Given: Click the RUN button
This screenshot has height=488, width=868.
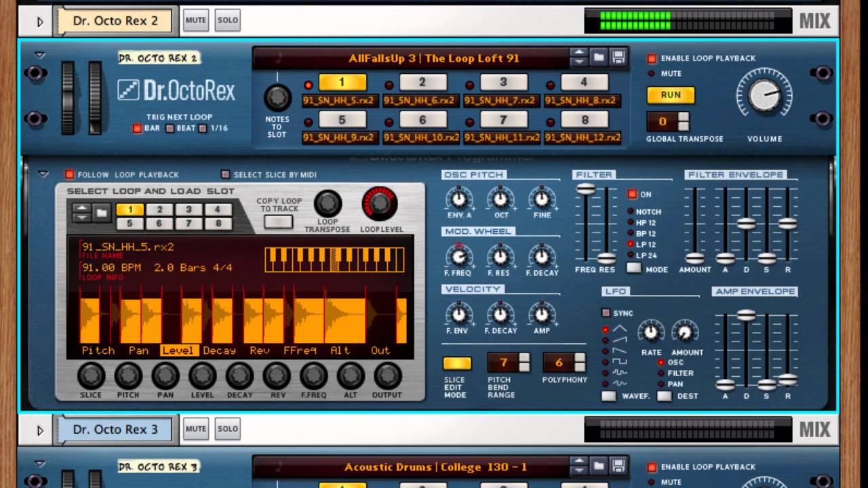Looking at the screenshot, I should (x=671, y=95).
